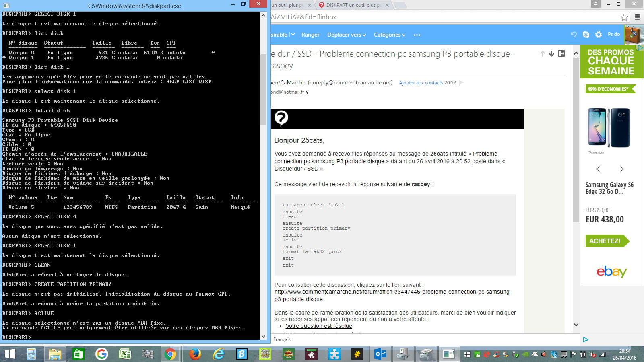The image size is (644, 362).
Task: Open Skype messaging icon in Outlook header
Action: (x=586, y=35)
